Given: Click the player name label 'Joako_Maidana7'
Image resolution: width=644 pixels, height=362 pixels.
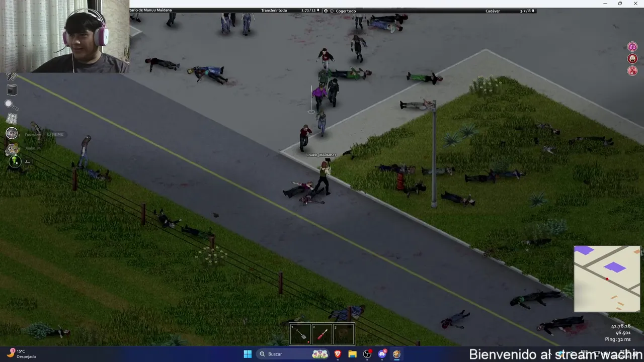Looking at the screenshot, I should coord(321,155).
